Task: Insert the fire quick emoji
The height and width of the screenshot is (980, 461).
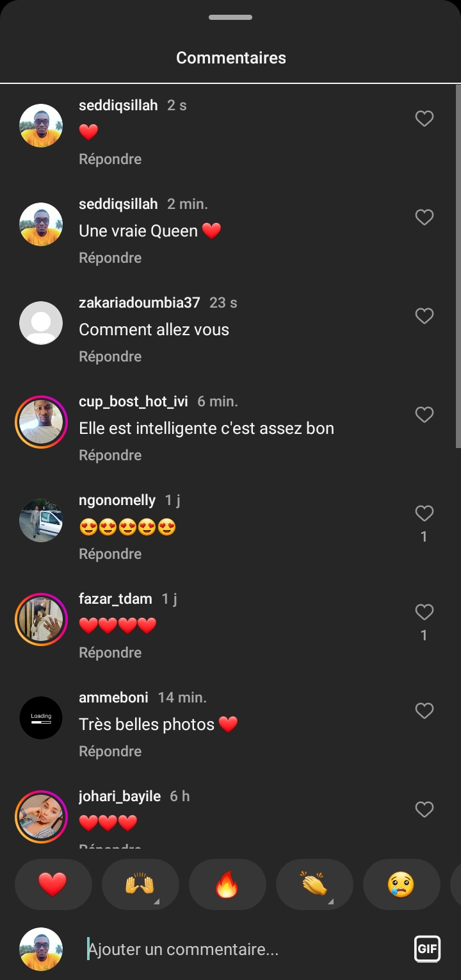Action: coord(227,884)
